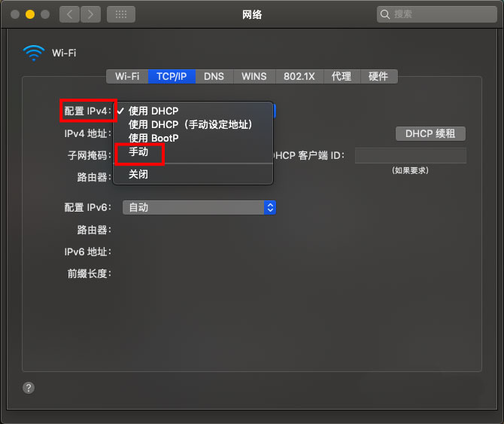Select the 802.1X tab
504x424 pixels.
[299, 77]
